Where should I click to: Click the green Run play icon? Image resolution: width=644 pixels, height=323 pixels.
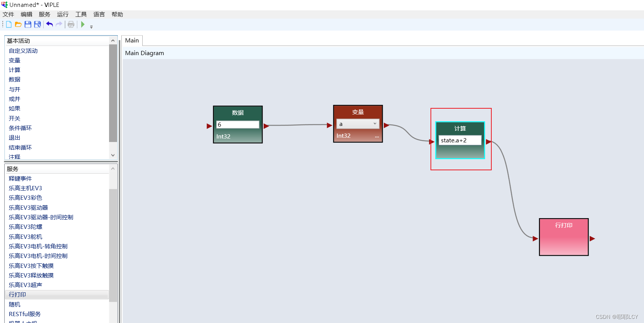(x=83, y=24)
